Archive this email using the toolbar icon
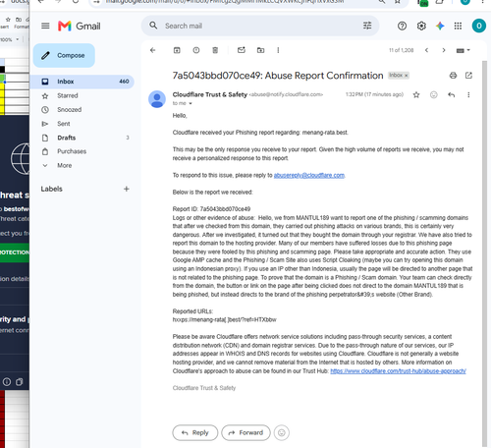Viewport: 491px width, 448px height. point(177,50)
